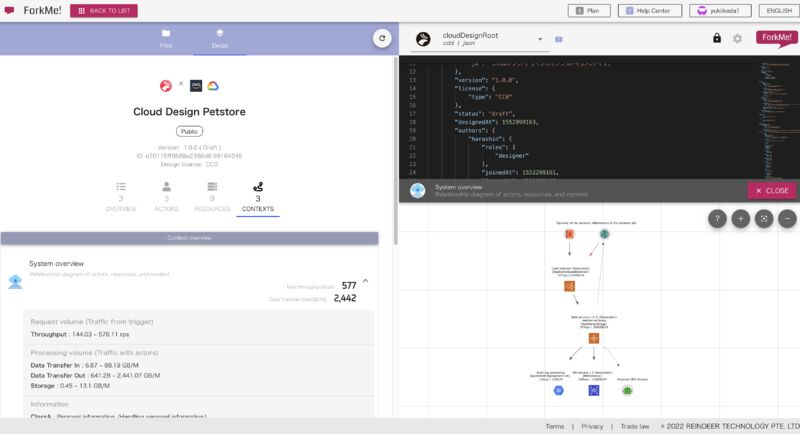
Task: Click the red project logo icon
Action: 166,86
